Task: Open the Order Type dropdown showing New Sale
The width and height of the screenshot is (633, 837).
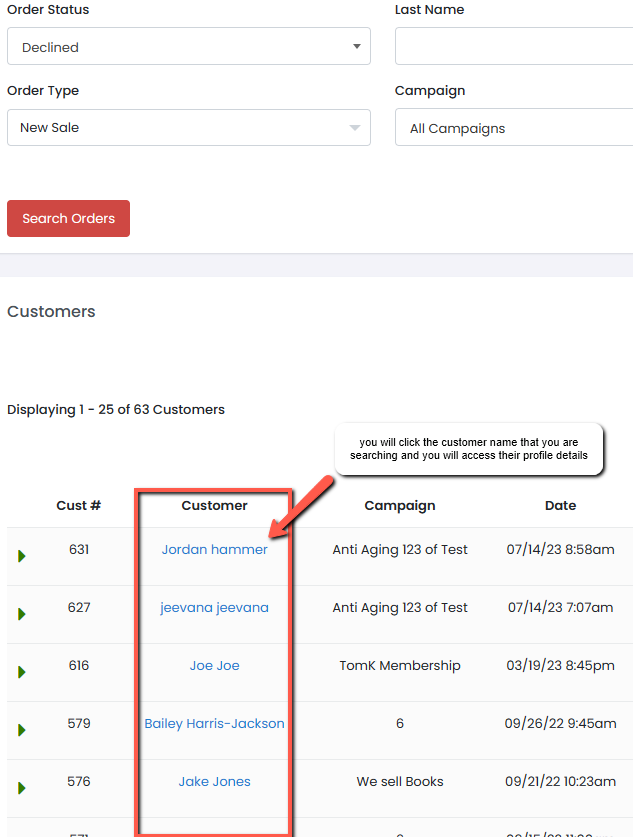Action: pyautogui.click(x=188, y=128)
